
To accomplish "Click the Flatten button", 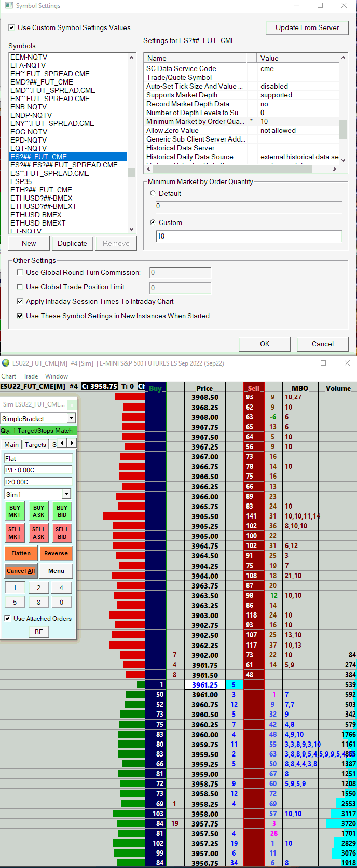I will tap(21, 553).
